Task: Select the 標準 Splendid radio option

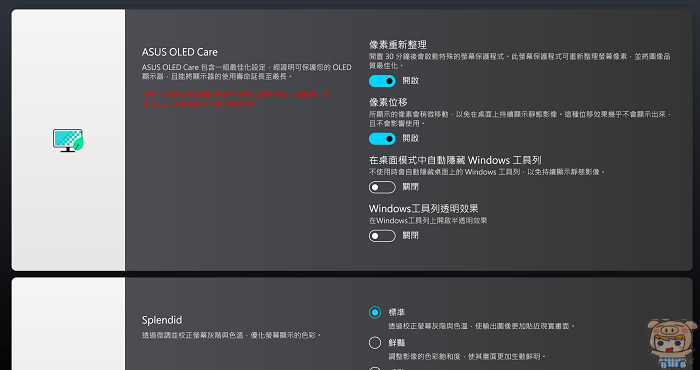Action: pyautogui.click(x=375, y=312)
